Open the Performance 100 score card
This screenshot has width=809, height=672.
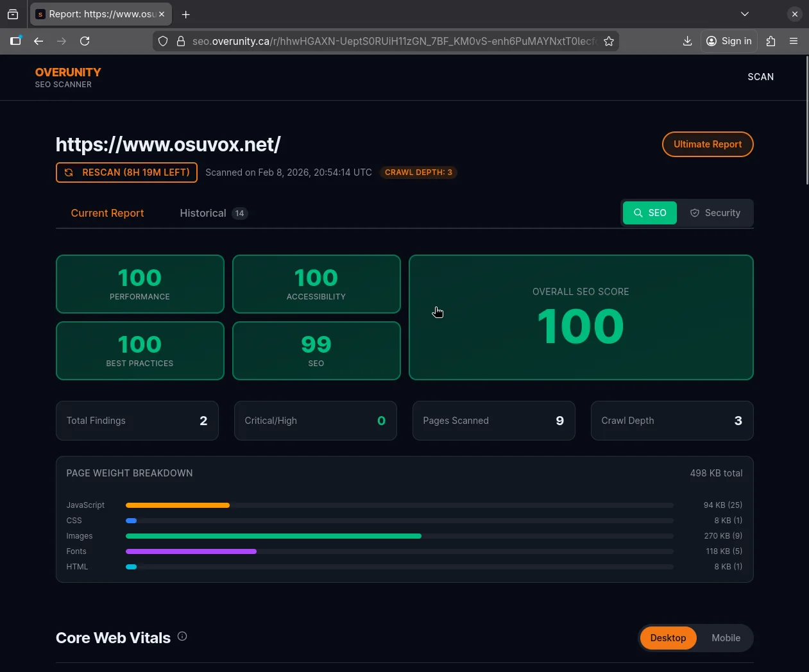(x=140, y=284)
